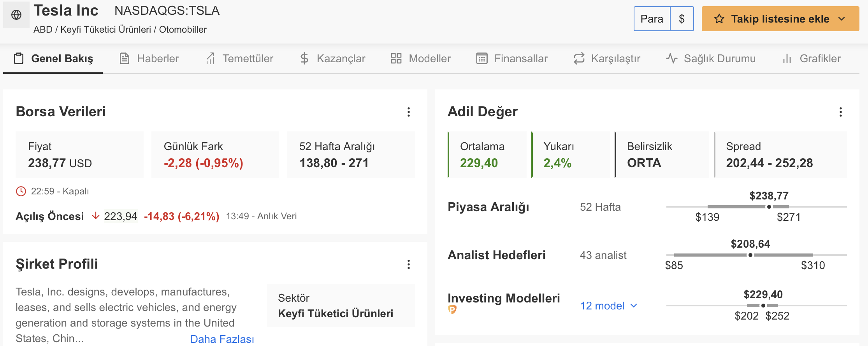Click the $310 analyst high target value
The image size is (868, 346).
point(813,266)
